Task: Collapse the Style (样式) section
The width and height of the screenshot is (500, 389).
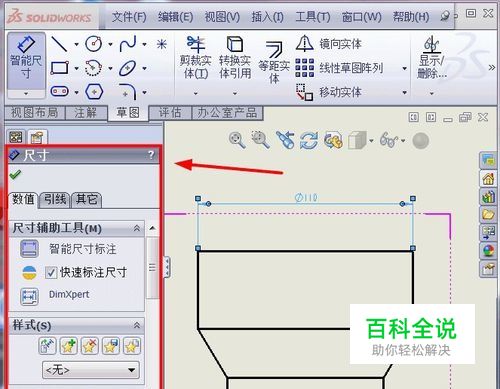Action: pos(137,325)
